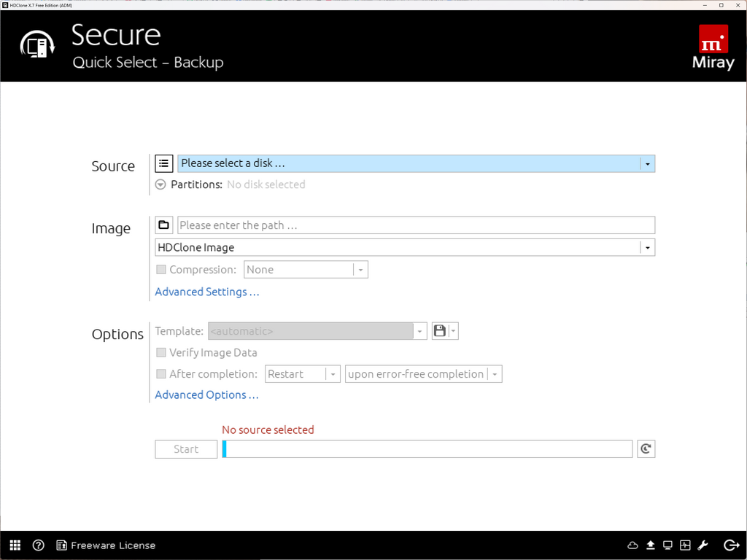Click the Start button
747x560 pixels.
tap(186, 449)
